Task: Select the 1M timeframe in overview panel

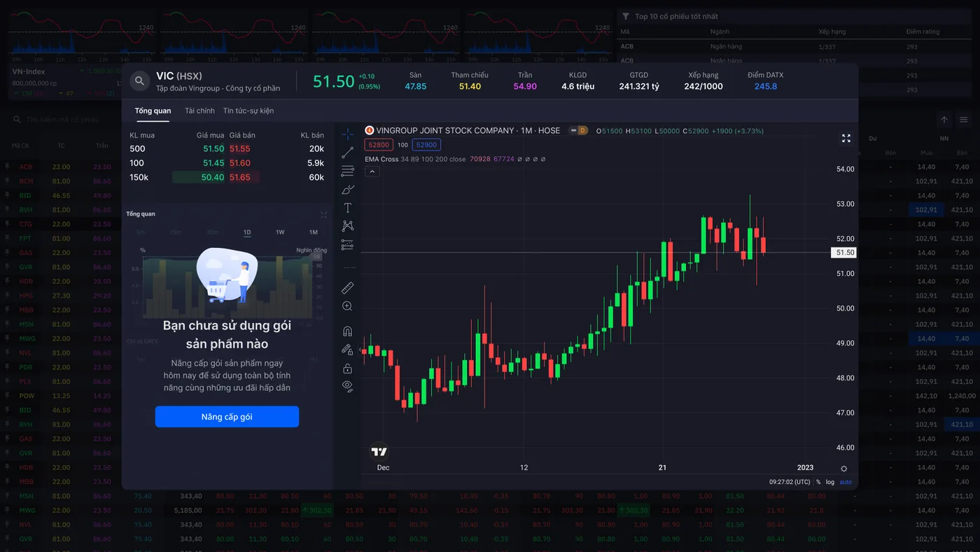Action: [313, 233]
